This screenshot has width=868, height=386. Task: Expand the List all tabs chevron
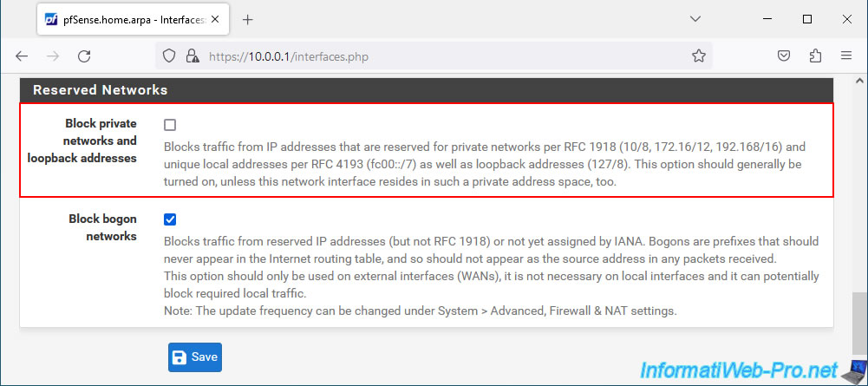pyautogui.click(x=695, y=19)
